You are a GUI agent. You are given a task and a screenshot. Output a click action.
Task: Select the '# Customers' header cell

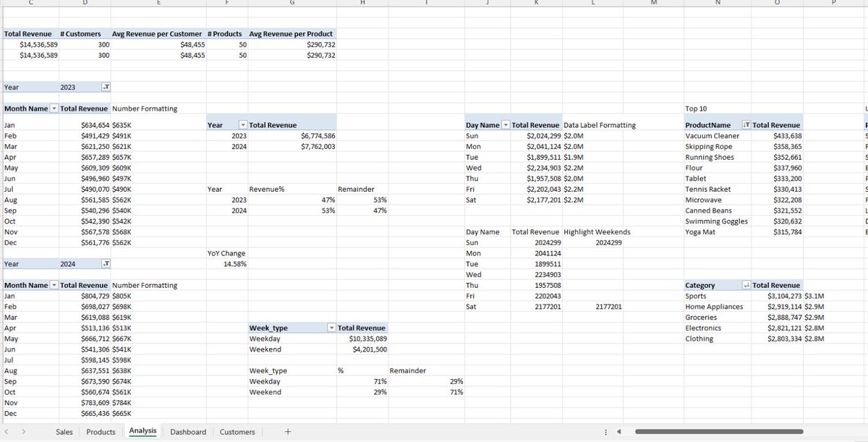pyautogui.click(x=85, y=34)
